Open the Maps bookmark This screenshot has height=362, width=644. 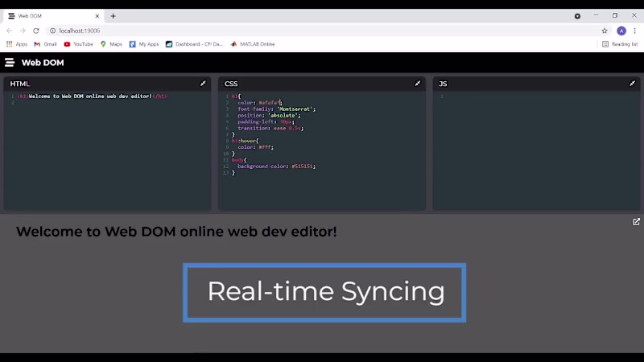[111, 44]
